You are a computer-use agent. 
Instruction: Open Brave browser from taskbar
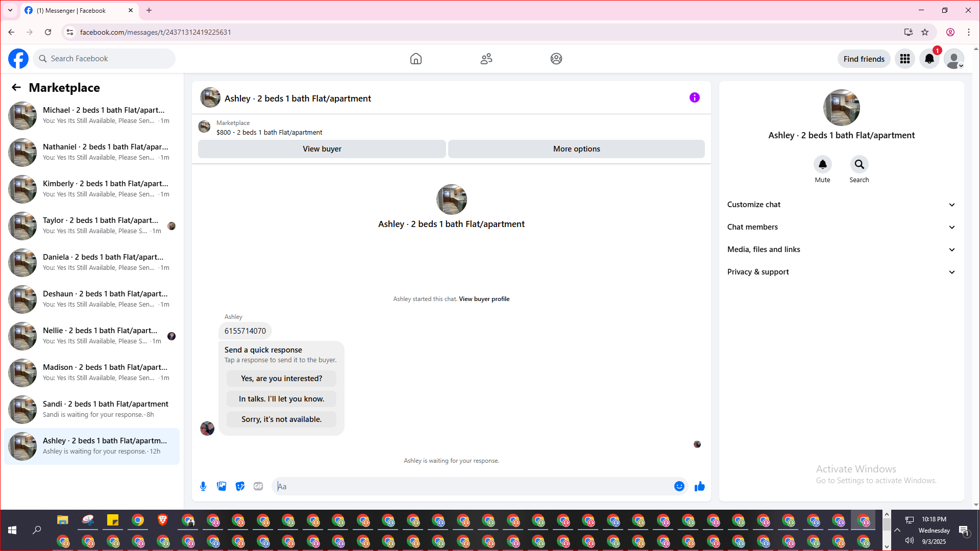[x=163, y=520]
